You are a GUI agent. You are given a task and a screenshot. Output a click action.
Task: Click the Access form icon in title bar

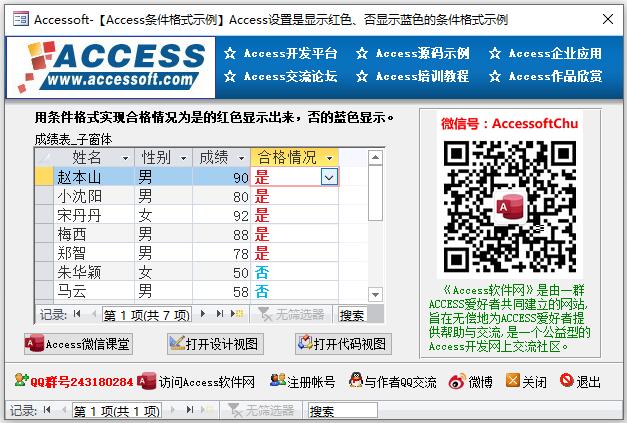click(21, 19)
